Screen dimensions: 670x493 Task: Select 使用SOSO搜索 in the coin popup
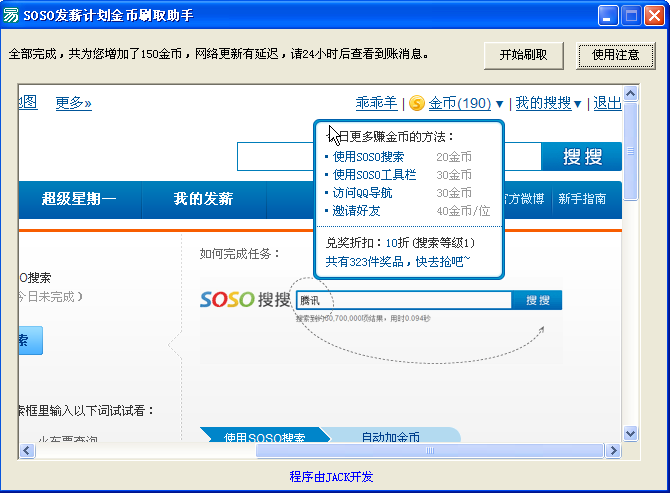pyautogui.click(x=368, y=157)
